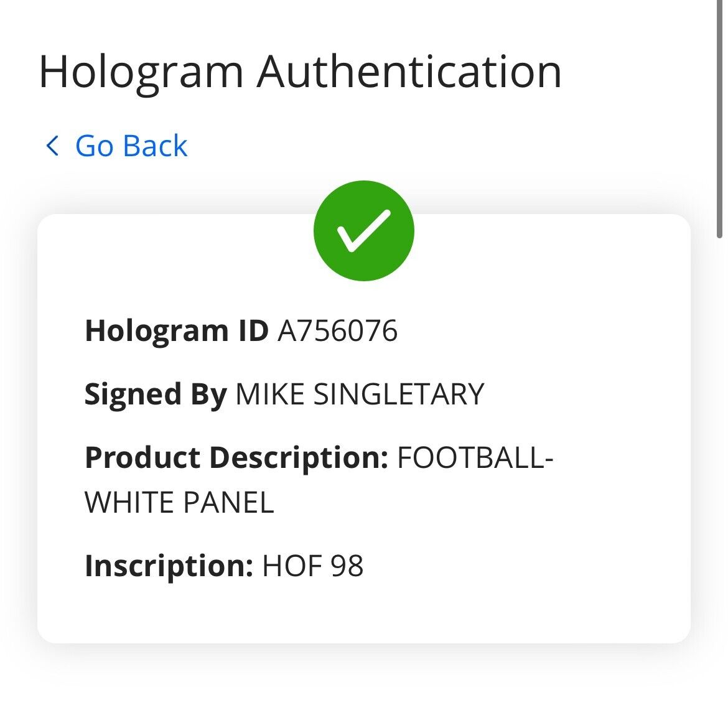The image size is (728, 728).
Task: Select the hologram ID number A756076
Action: (337, 330)
